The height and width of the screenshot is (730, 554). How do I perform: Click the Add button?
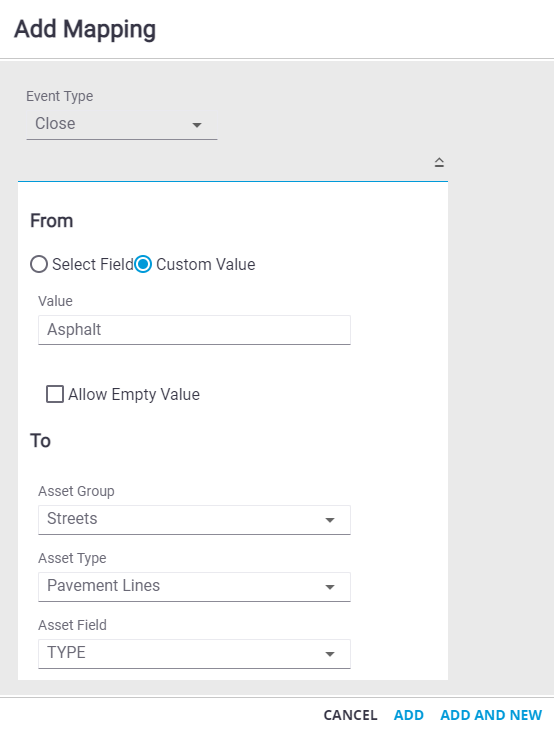409,715
